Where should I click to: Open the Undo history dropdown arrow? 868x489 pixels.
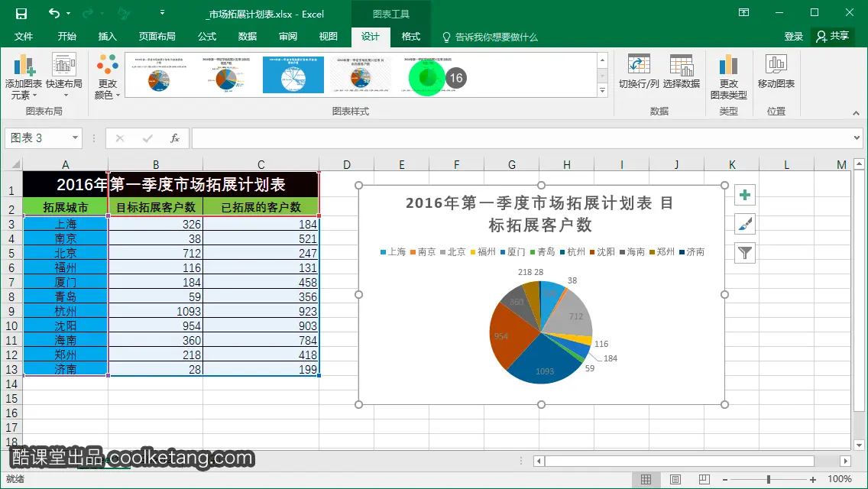pos(69,13)
